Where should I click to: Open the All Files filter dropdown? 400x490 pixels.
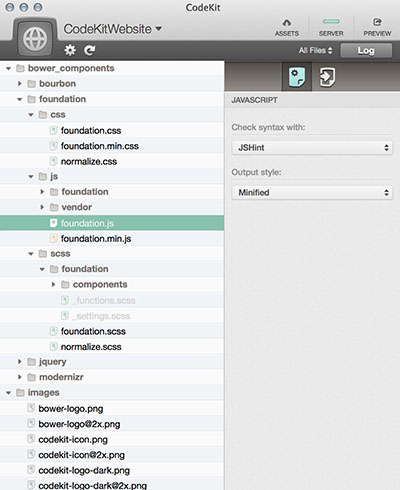click(x=315, y=50)
